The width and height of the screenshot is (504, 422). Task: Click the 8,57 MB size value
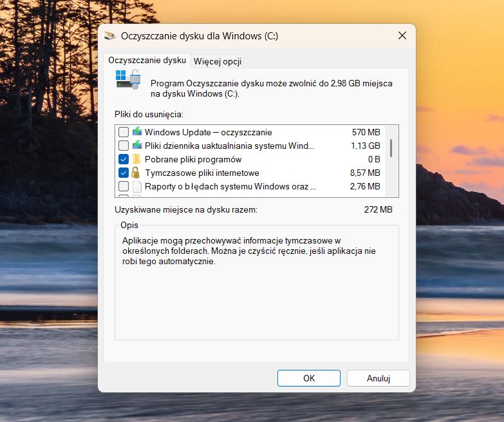pos(365,173)
